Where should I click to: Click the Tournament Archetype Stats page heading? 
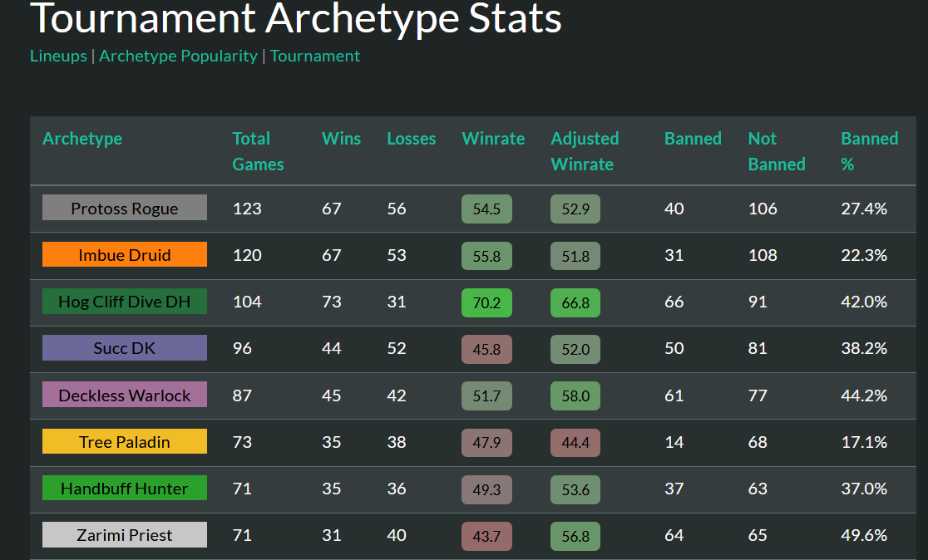(296, 17)
